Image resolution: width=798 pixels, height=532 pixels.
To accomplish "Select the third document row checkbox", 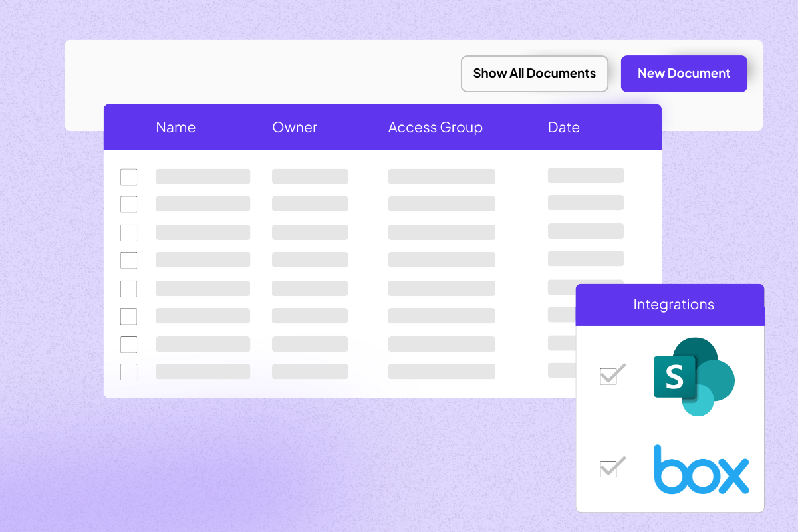I will [128, 233].
